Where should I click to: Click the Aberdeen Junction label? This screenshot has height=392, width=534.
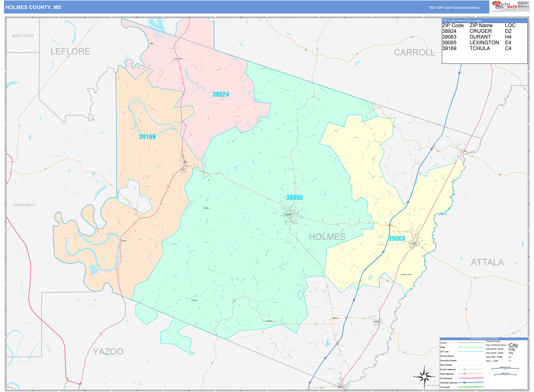point(406,275)
